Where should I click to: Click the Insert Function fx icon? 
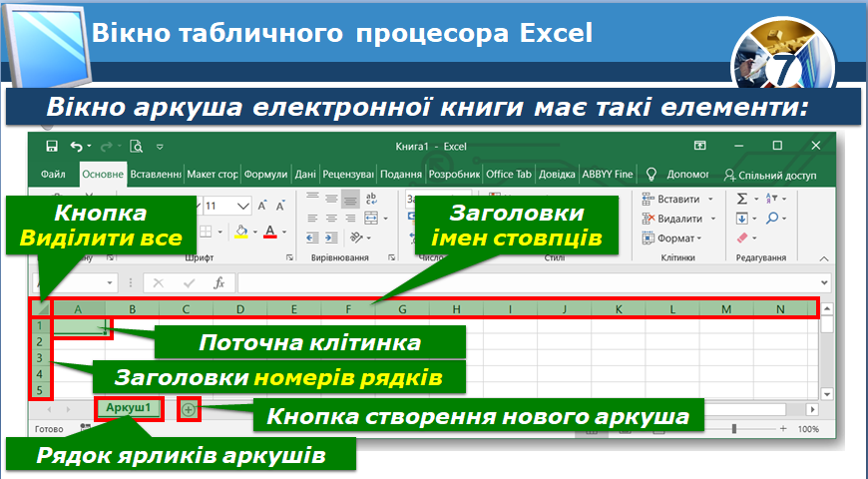[219, 283]
